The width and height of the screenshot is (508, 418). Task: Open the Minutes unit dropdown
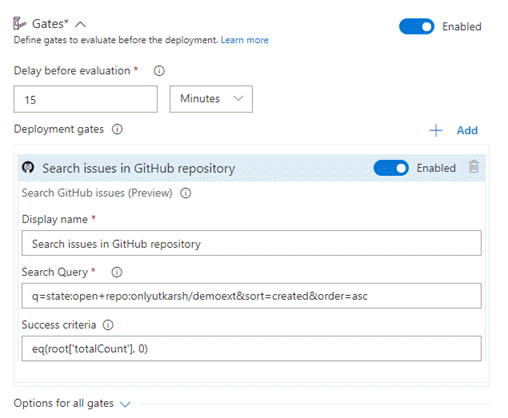(211, 99)
